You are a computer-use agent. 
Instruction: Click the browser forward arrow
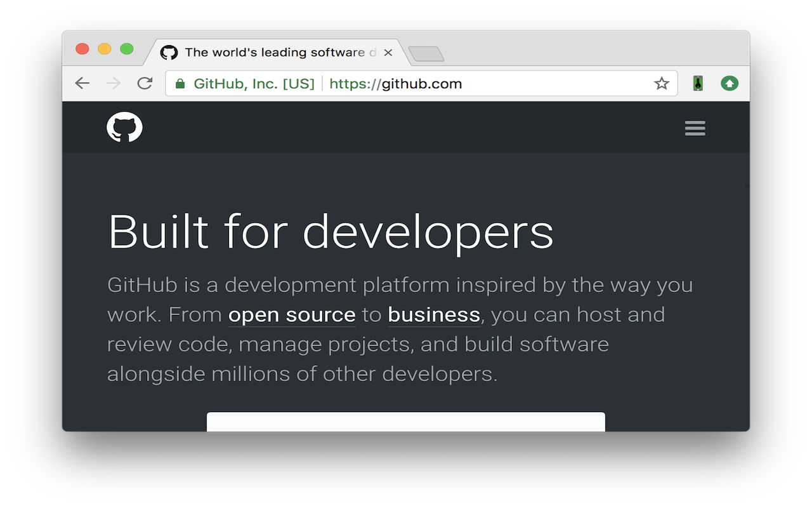(114, 83)
